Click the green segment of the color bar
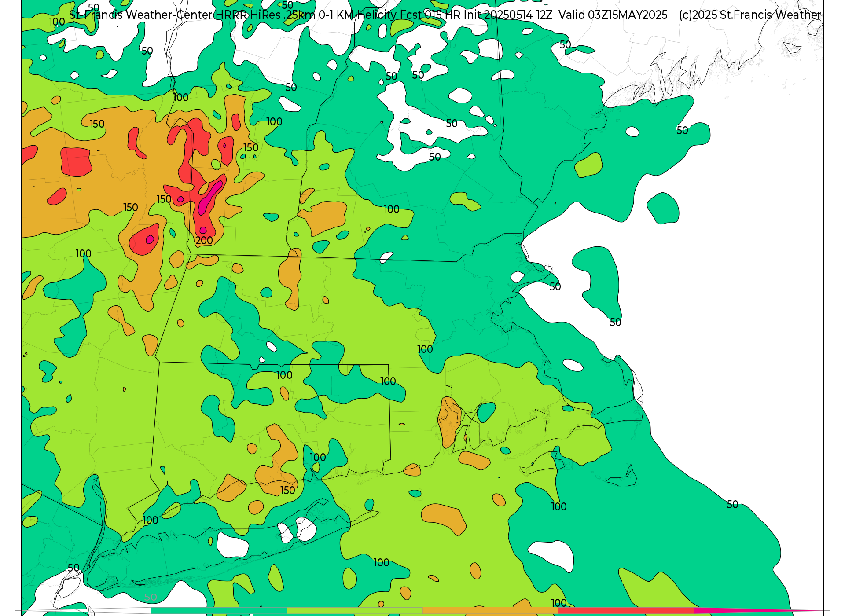Image resolution: width=845 pixels, height=616 pixels. coord(219,611)
